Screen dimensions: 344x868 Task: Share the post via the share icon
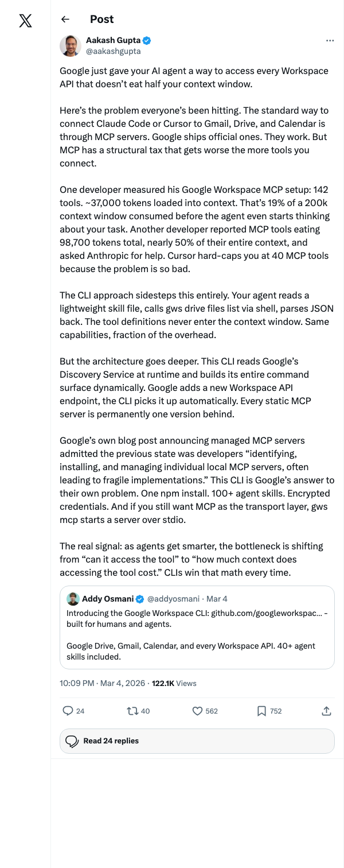pyautogui.click(x=327, y=711)
